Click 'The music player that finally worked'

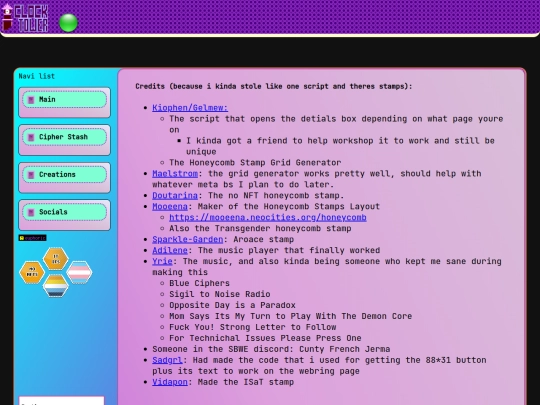[289, 250]
